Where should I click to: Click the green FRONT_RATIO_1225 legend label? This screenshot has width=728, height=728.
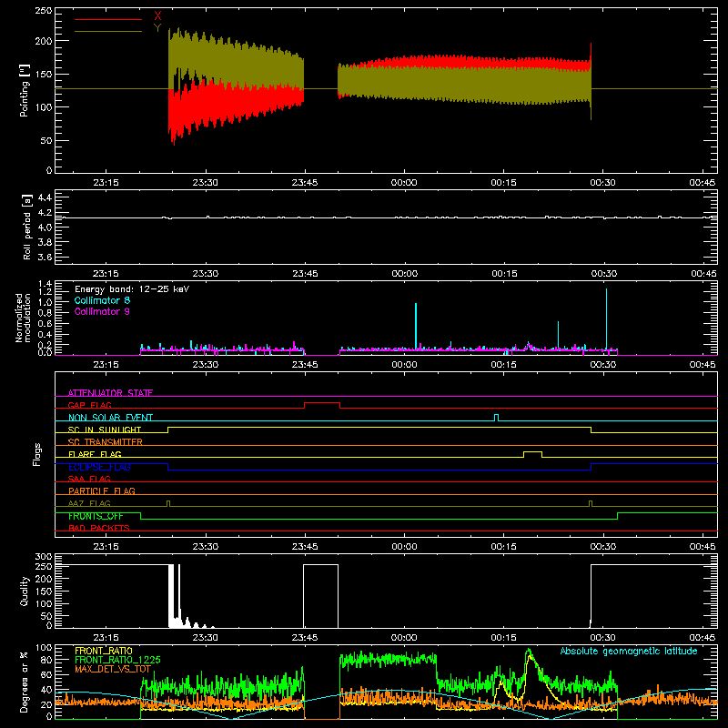[x=117, y=660]
